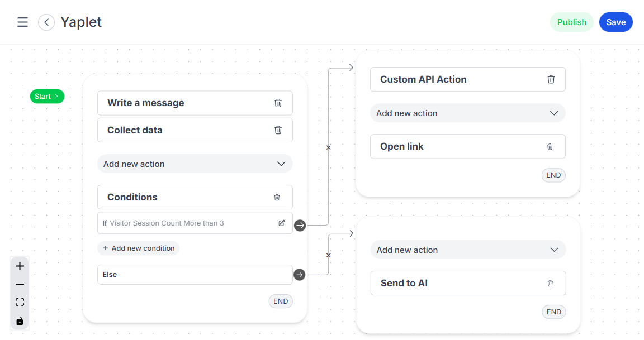The image size is (644, 340).
Task: Click the back arrow next to Yaplet
Action: (46, 22)
